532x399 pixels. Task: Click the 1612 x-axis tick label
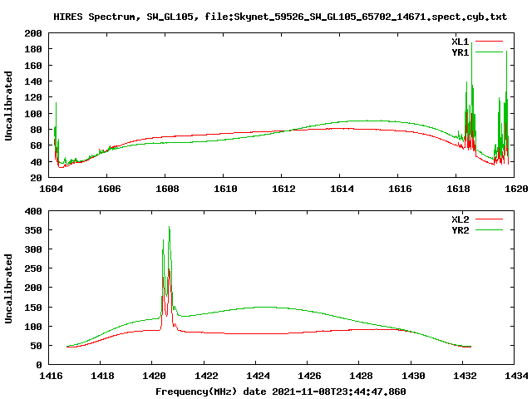(283, 189)
